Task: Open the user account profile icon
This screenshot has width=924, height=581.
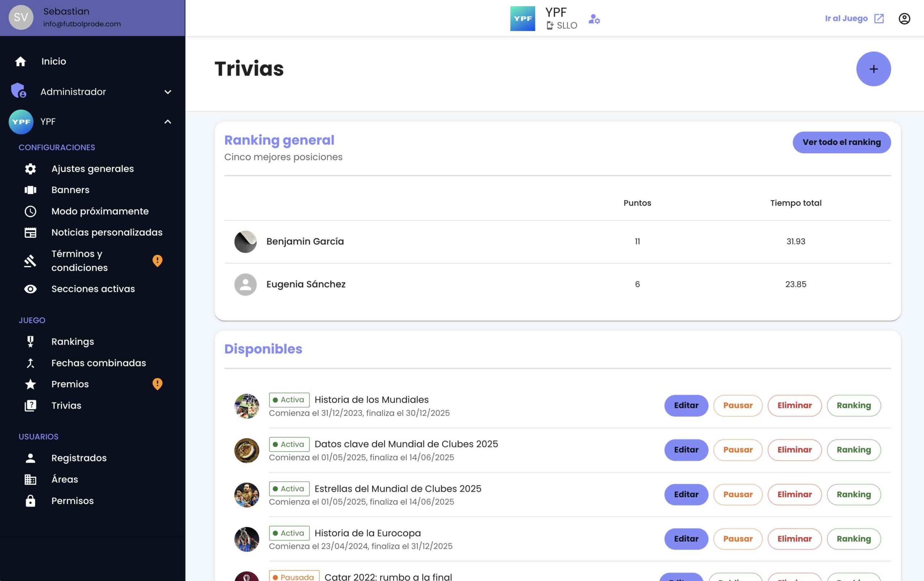Action: [x=904, y=18]
